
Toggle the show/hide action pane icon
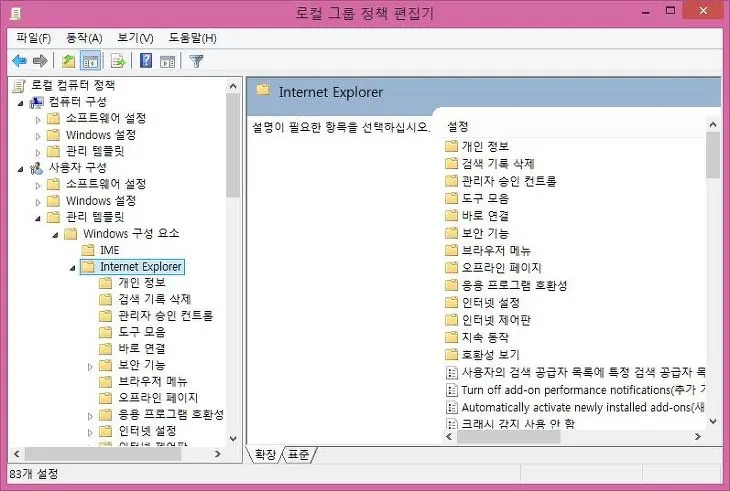tap(168, 61)
